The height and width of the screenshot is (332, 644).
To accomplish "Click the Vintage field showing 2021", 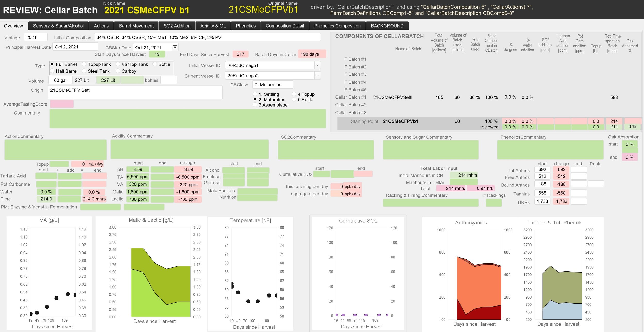I will [36, 37].
